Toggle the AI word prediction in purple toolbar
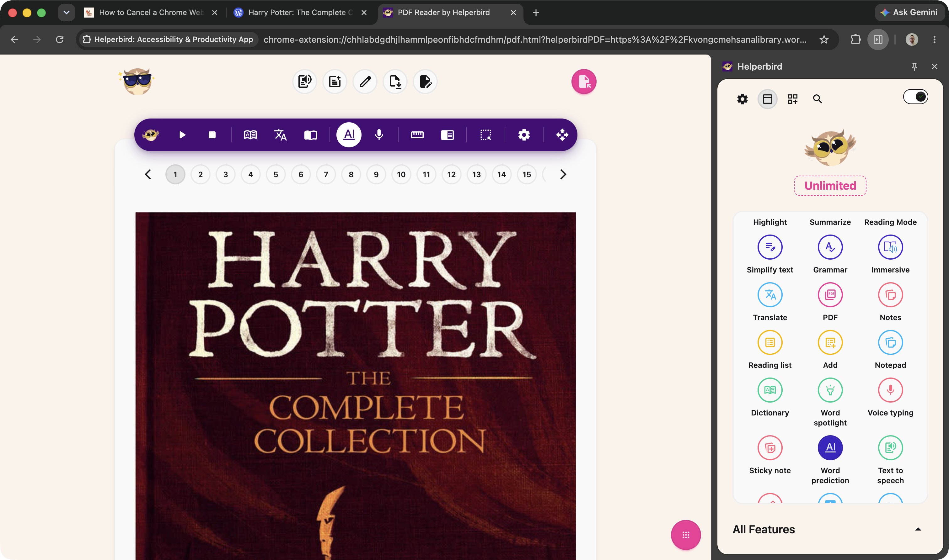Screen dimensions: 949x560 [x=349, y=135]
